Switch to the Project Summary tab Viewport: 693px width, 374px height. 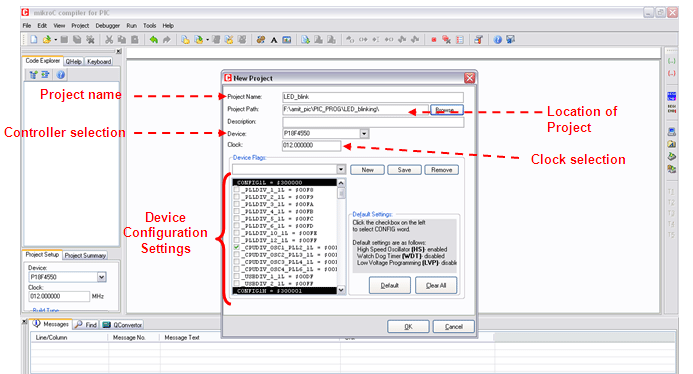pos(85,255)
